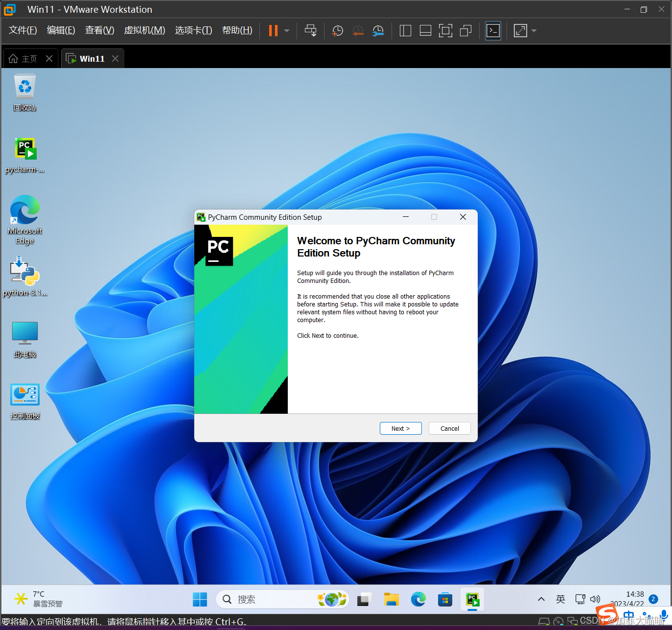Click the PyCharm installer taskbar icon
This screenshot has height=630, width=672.
[472, 599]
